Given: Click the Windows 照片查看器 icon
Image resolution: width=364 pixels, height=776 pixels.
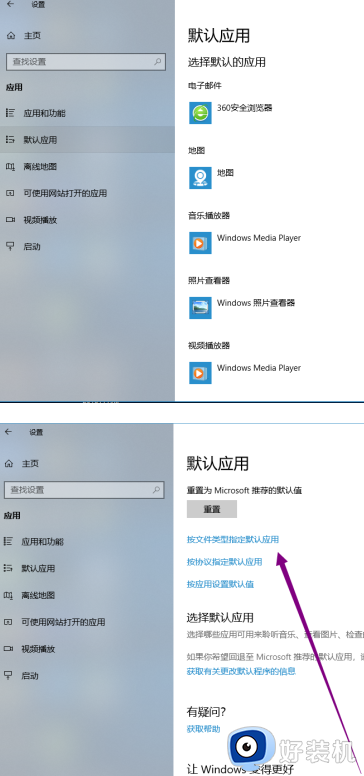Looking at the screenshot, I should coord(200,308).
